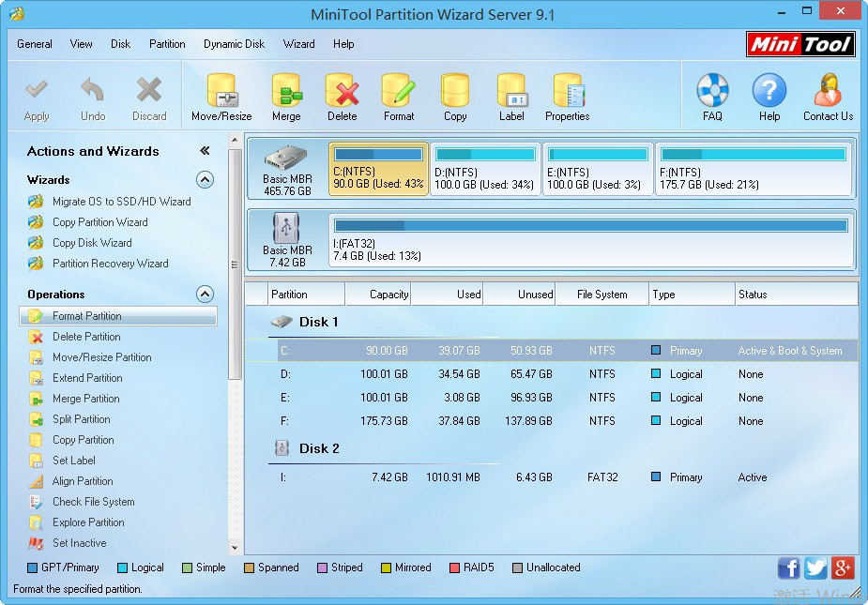The height and width of the screenshot is (605, 868).
Task: Click the sidebar scroll down arrow
Action: 235,548
